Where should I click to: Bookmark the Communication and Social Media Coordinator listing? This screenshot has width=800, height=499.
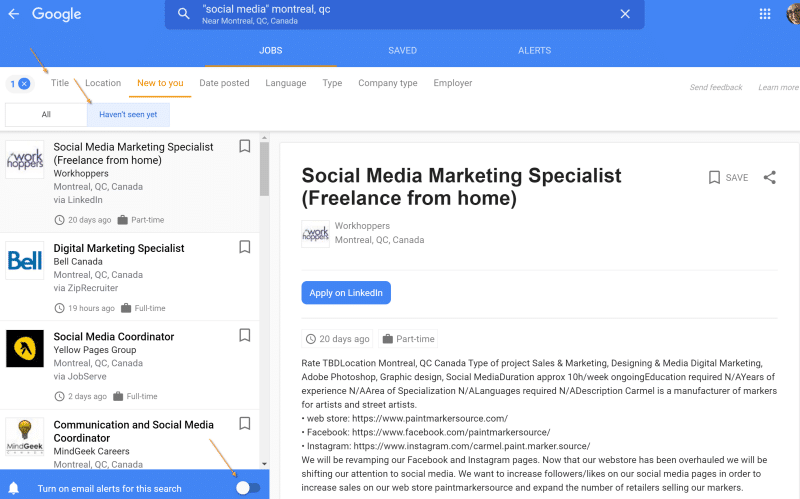click(245, 423)
